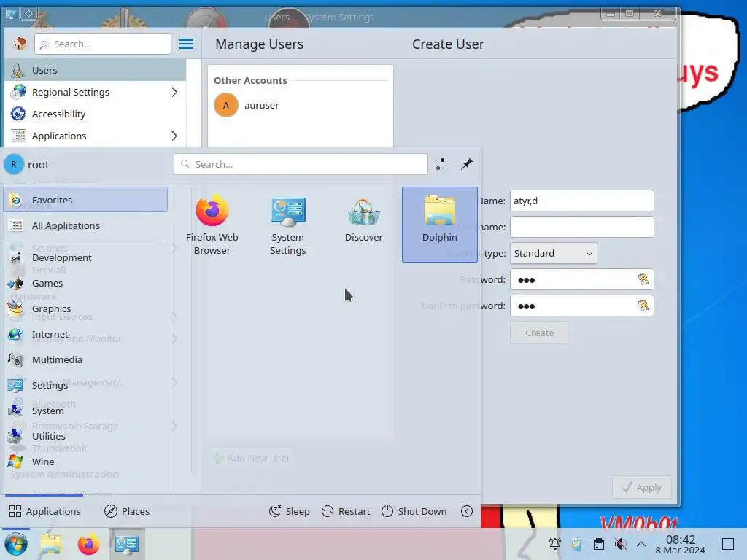The height and width of the screenshot is (560, 747).
Task: Open Account type Standard dropdown
Action: [553, 253]
